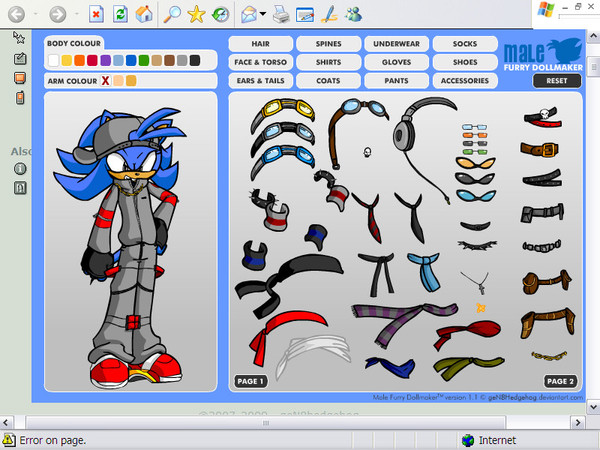Open the UNDERWEAR category
This screenshot has width=600, height=450.
(396, 44)
